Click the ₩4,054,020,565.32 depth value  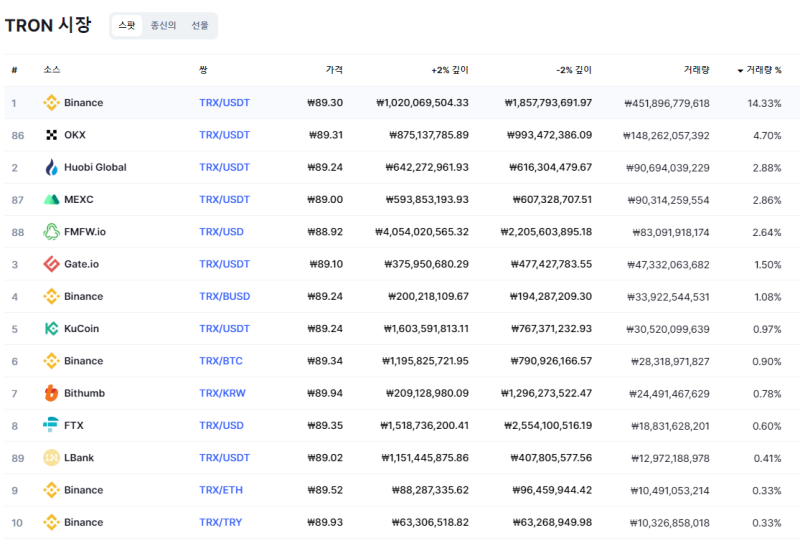[422, 232]
